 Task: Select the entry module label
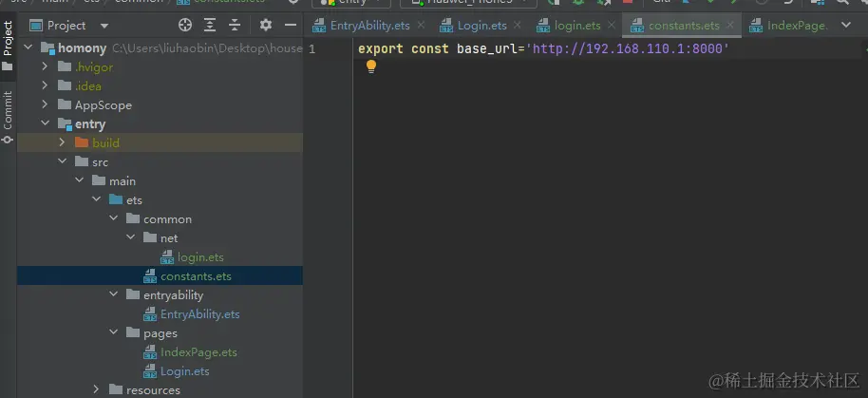coord(90,124)
